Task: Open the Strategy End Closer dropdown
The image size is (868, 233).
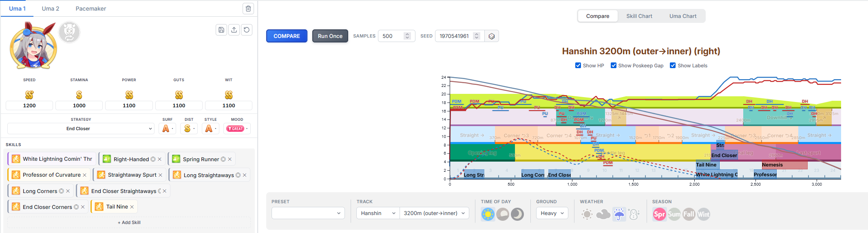Action: tap(81, 129)
